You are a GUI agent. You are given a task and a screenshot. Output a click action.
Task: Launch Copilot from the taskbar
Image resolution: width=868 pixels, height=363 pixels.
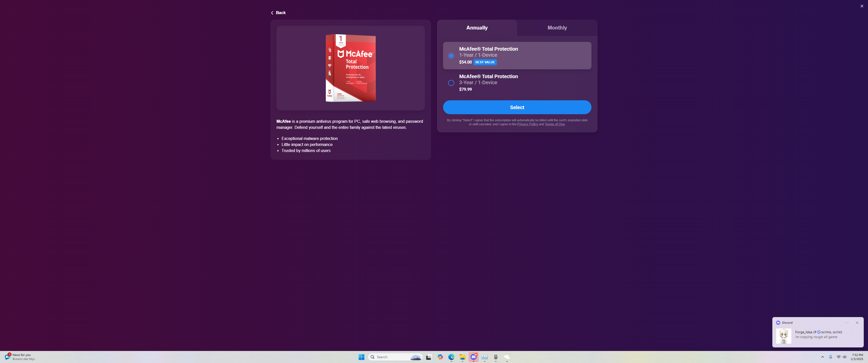(x=440, y=357)
